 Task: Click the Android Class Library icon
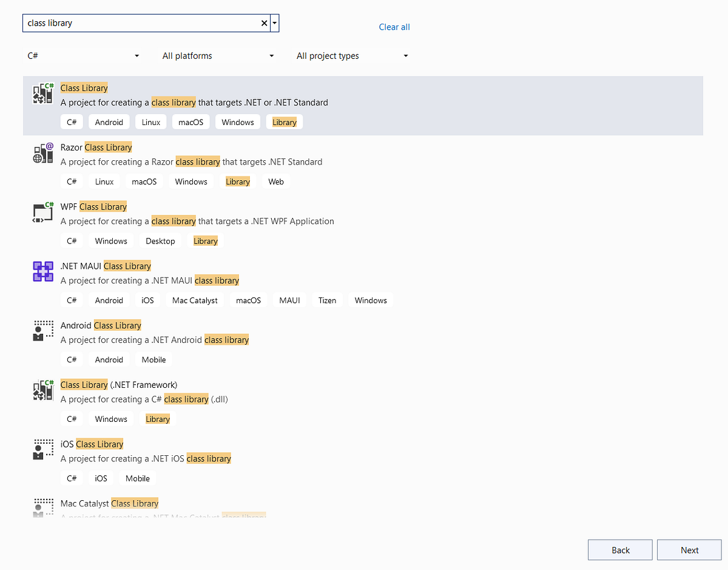click(x=42, y=331)
